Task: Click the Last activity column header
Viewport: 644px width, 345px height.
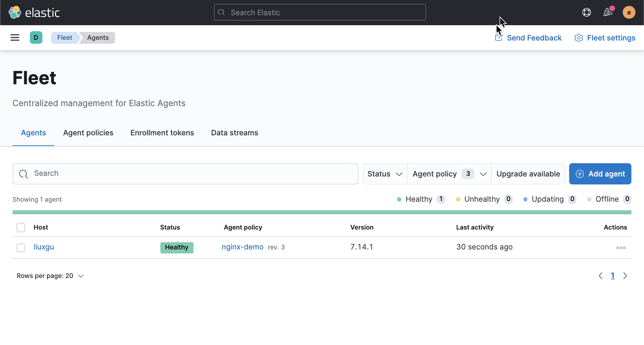Action: [x=475, y=227]
